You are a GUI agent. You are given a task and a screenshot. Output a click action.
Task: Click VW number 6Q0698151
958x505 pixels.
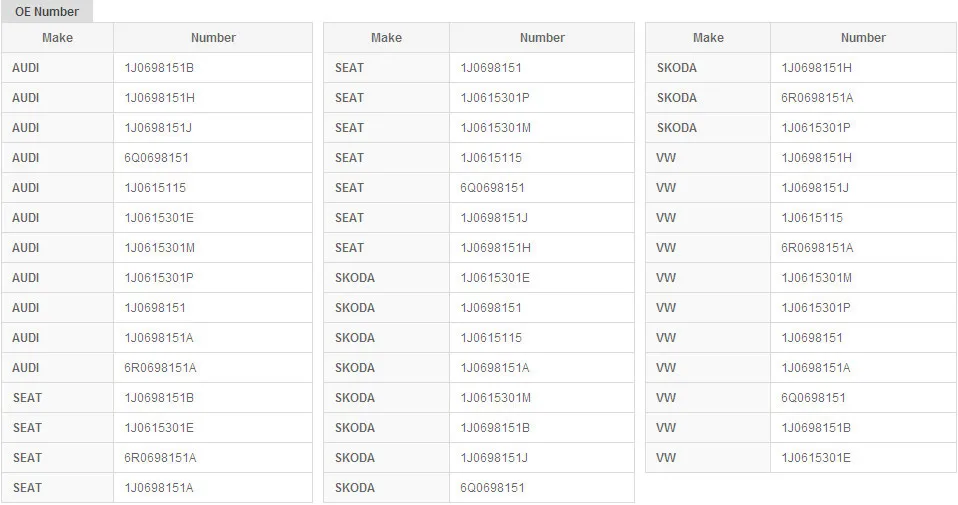click(813, 398)
